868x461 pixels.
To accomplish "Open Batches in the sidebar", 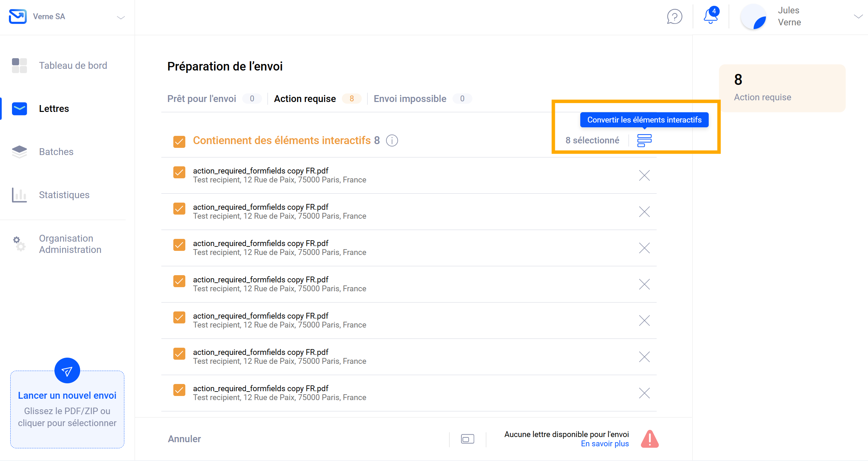I will tap(56, 152).
